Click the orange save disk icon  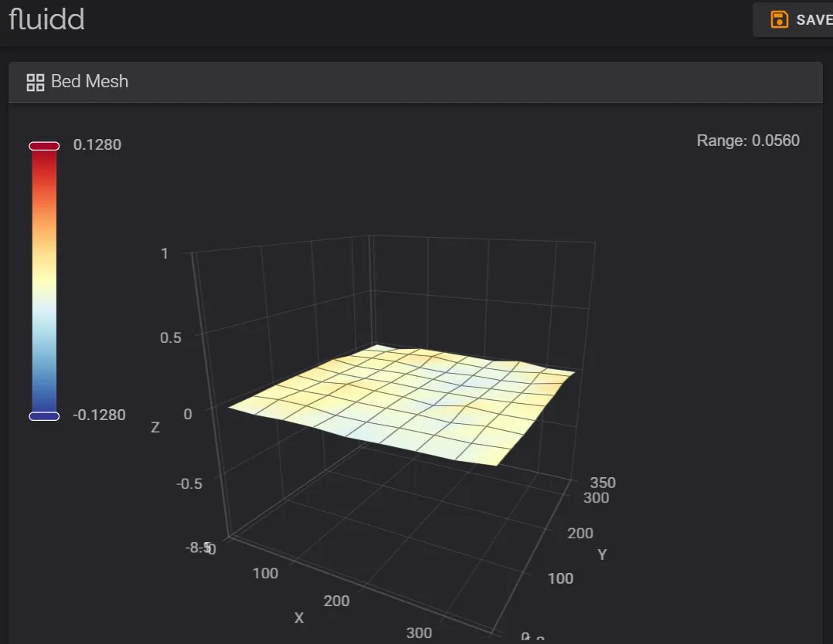(x=780, y=19)
